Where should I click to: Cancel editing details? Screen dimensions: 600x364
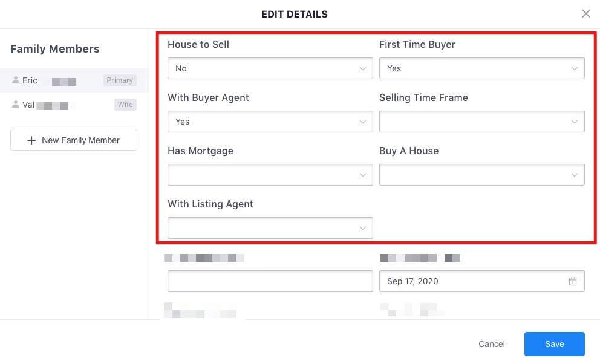[x=491, y=344]
